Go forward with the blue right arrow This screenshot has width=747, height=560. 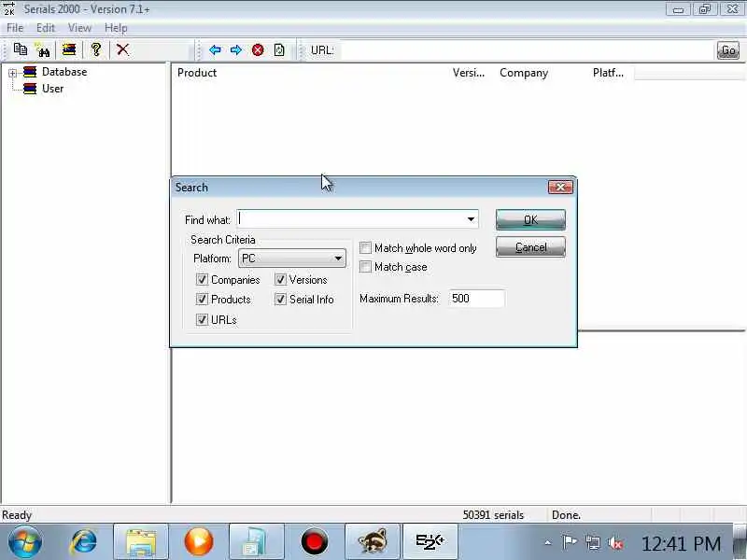click(x=236, y=50)
